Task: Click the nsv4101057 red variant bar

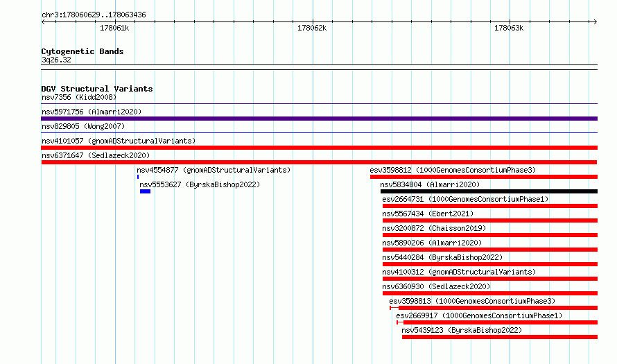Action: [319, 148]
